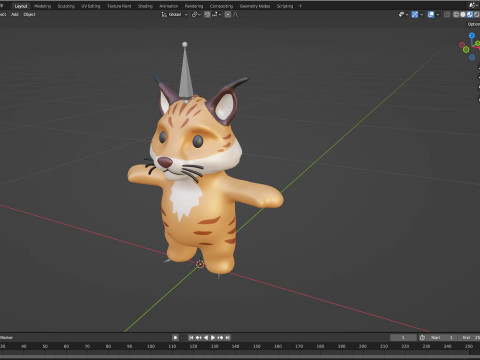Open the Global transform orientation dropdown
This screenshot has width=480, height=360.
(x=175, y=14)
